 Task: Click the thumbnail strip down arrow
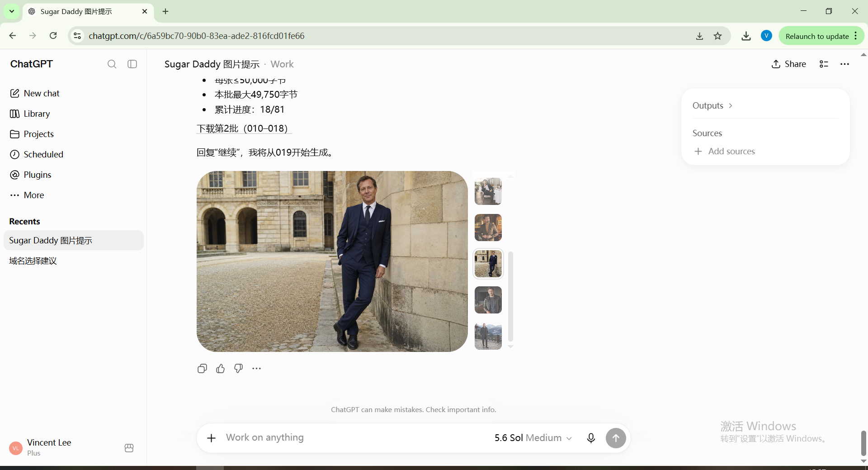[511, 347]
